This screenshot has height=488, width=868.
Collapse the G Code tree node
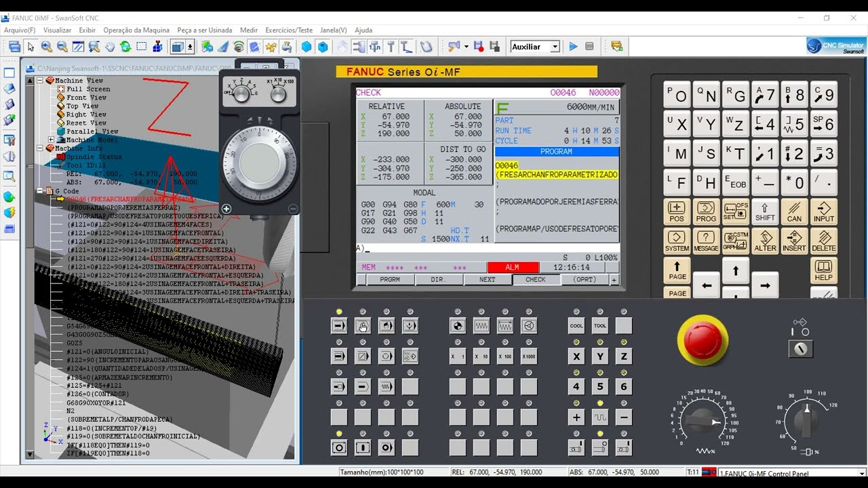click(x=40, y=191)
